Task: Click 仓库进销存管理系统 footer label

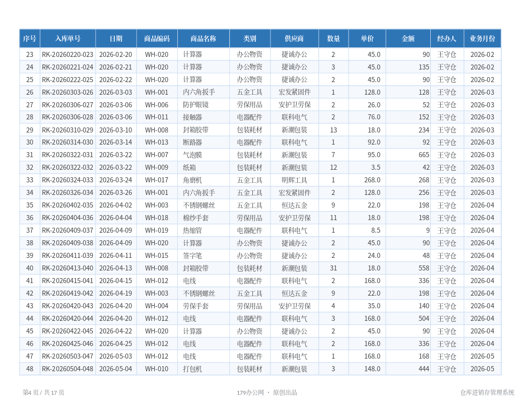Action: (487, 392)
